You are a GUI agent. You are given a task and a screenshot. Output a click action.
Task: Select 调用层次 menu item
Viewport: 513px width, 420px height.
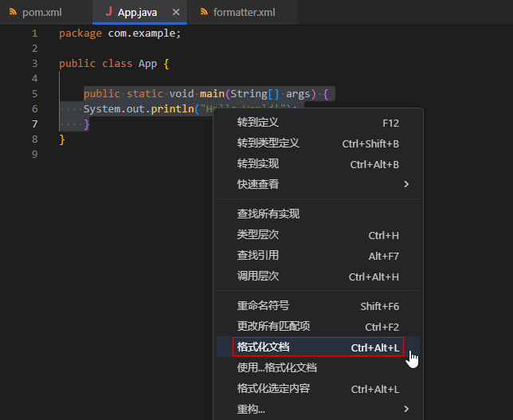258,277
